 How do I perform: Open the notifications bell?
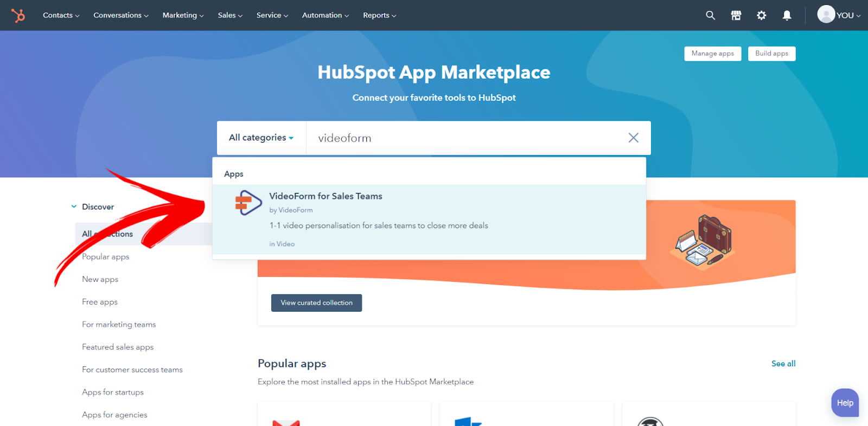(787, 15)
